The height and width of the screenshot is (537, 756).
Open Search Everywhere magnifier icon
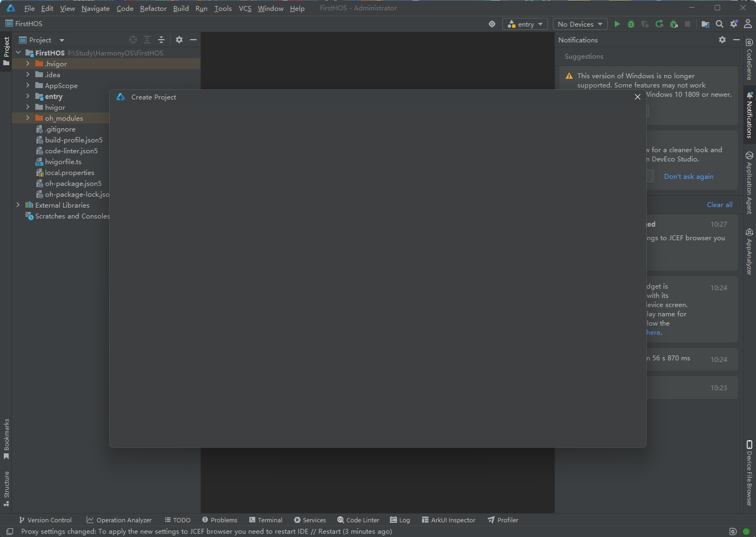click(720, 24)
